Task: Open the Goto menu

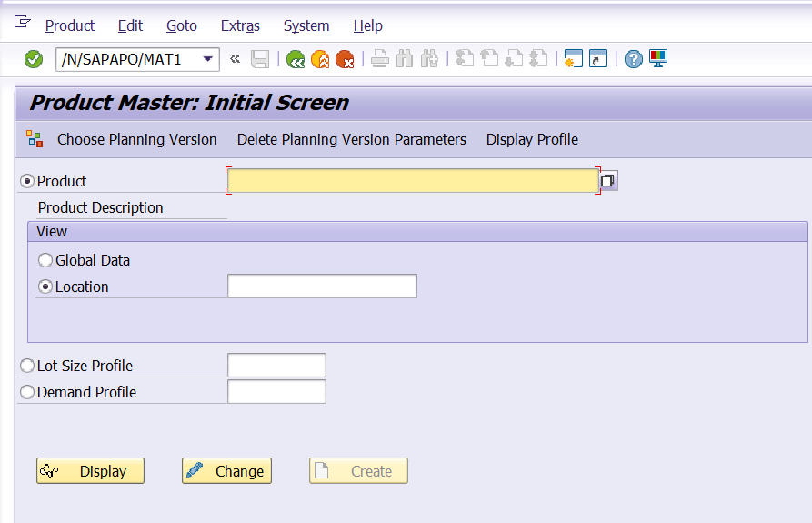Action: coord(181,25)
